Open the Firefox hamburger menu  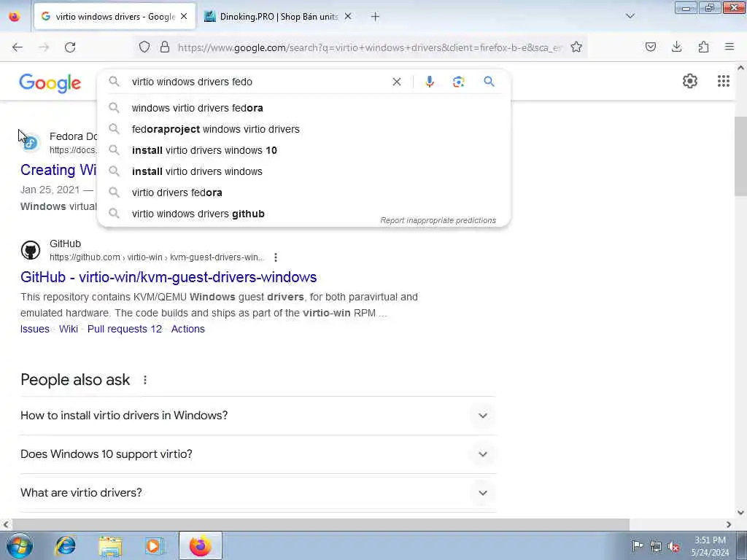coord(729,47)
